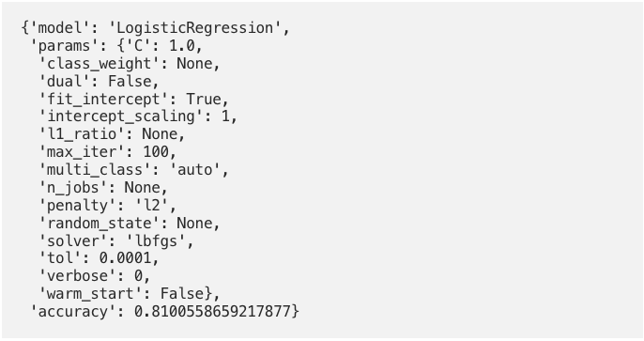
Task: Click the max_iter value 100
Action: 156,152
